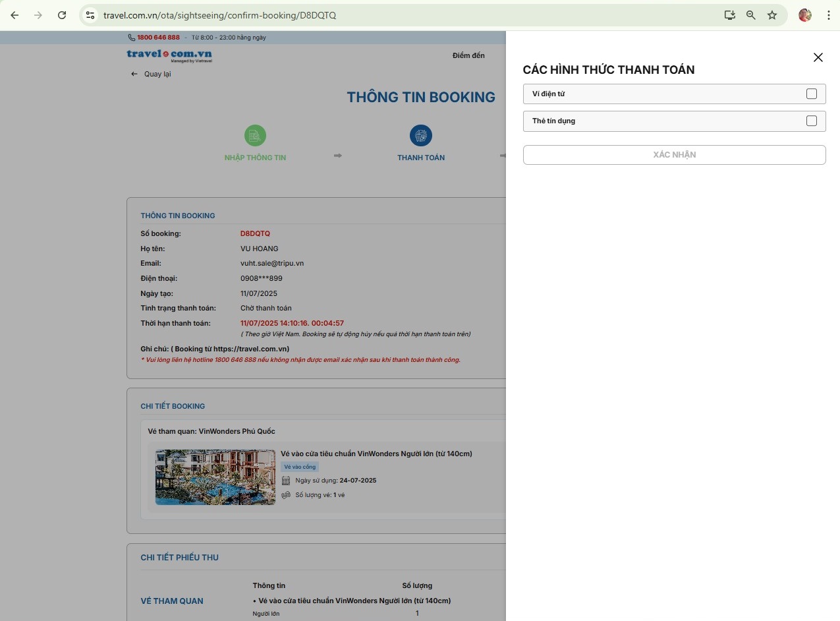
Task: Click the email vuht.sale@tripu.vn
Action: tap(272, 263)
